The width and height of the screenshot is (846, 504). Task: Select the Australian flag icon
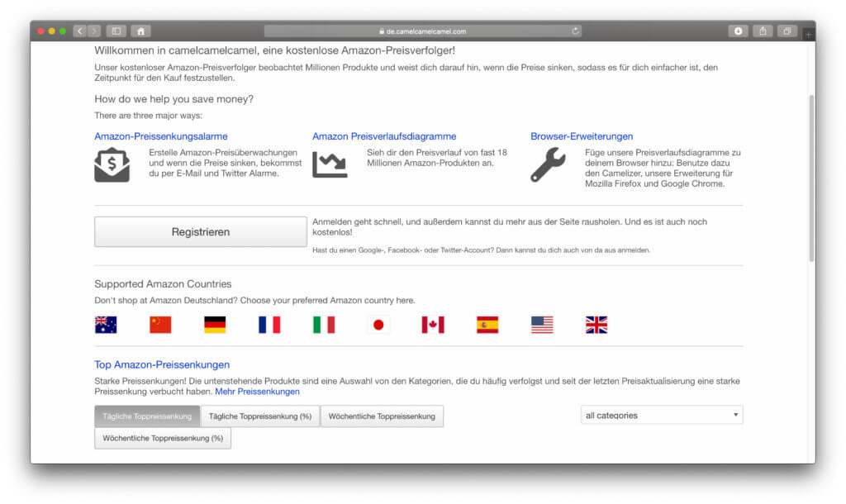click(106, 325)
